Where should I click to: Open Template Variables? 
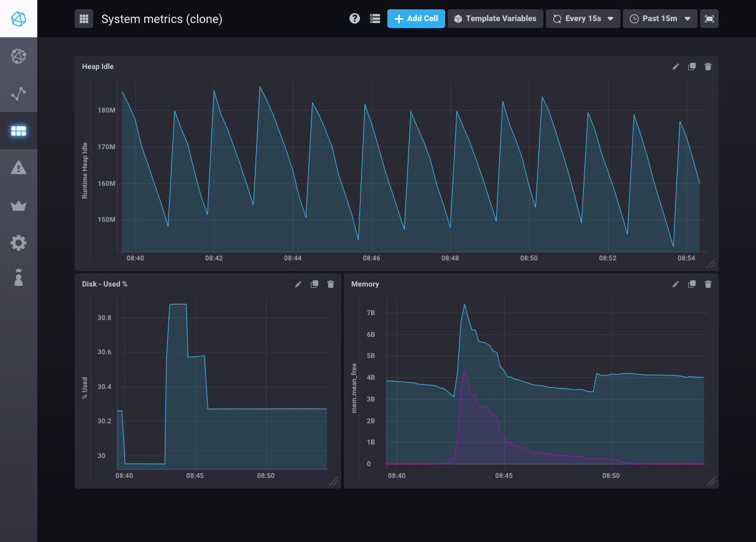pyautogui.click(x=495, y=19)
